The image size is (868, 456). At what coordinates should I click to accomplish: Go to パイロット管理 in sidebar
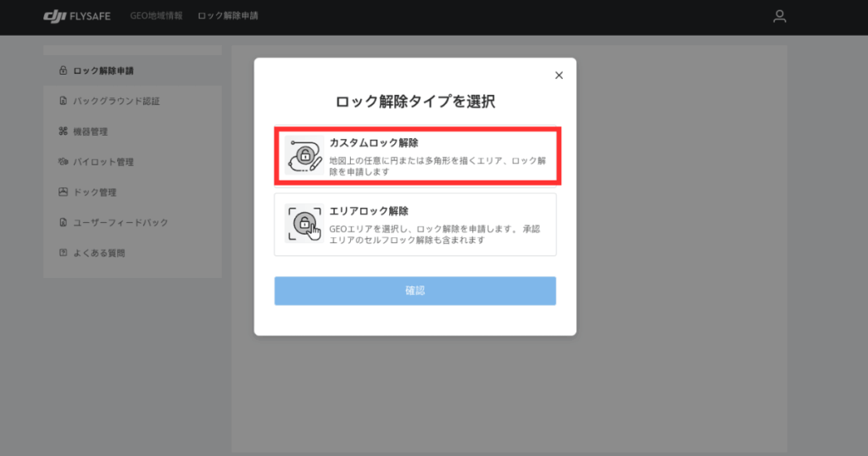[103, 162]
